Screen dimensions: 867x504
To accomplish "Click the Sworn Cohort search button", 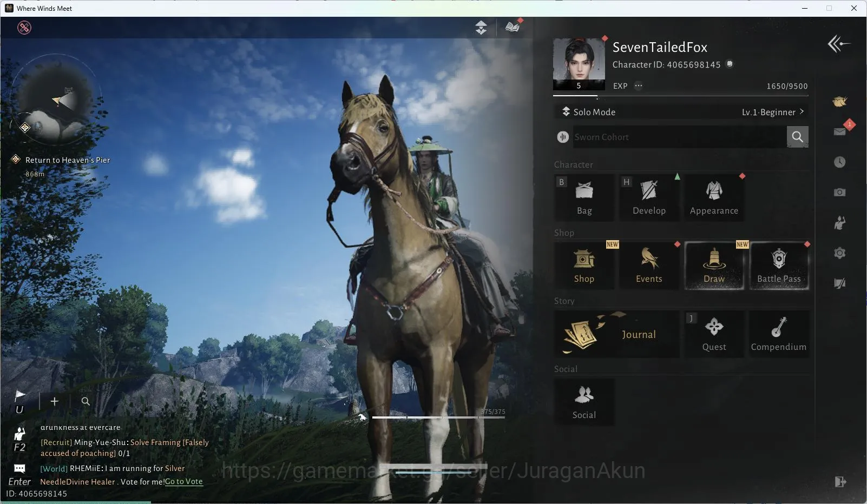I will click(797, 137).
